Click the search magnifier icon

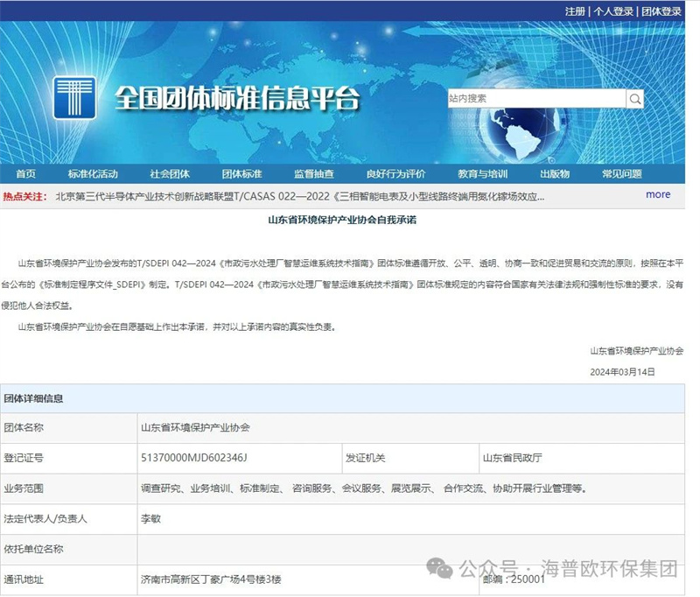point(634,98)
